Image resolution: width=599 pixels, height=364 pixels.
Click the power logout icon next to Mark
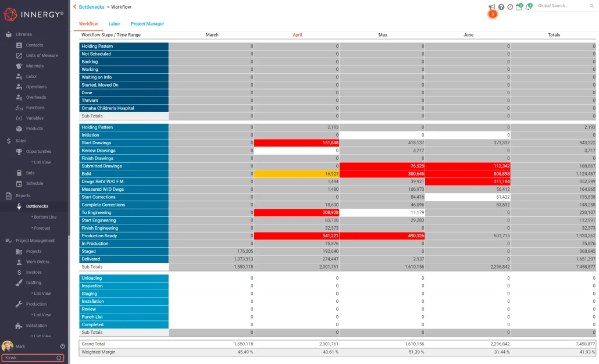click(63, 346)
